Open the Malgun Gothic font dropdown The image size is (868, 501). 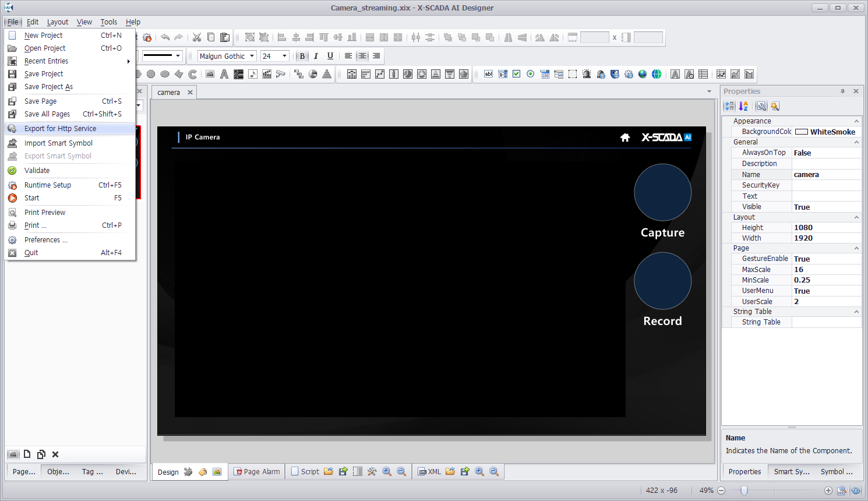pyautogui.click(x=252, y=56)
